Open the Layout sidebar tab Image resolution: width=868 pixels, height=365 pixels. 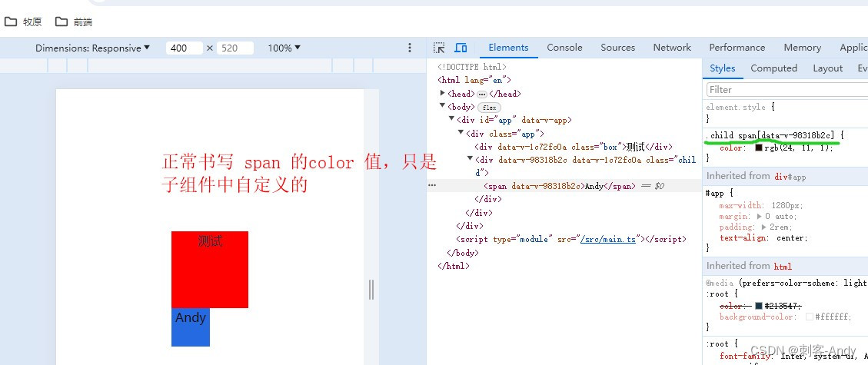827,68
